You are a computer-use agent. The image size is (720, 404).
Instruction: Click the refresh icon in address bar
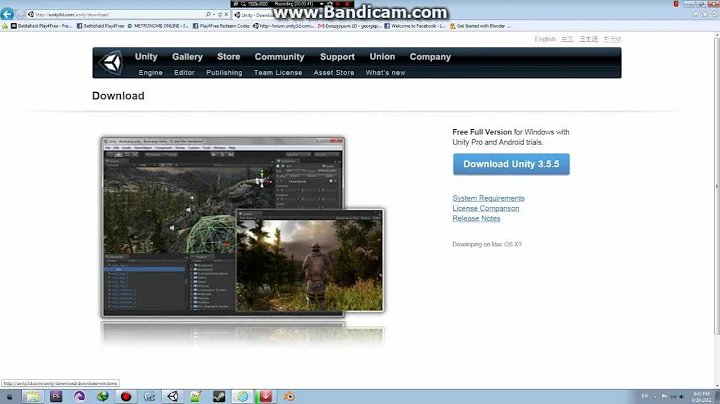(220, 15)
